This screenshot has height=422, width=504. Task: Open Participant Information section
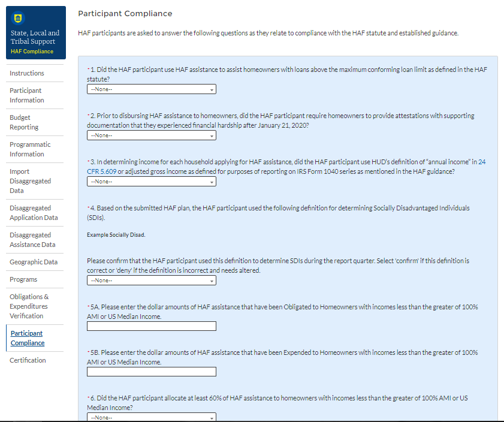(26, 95)
